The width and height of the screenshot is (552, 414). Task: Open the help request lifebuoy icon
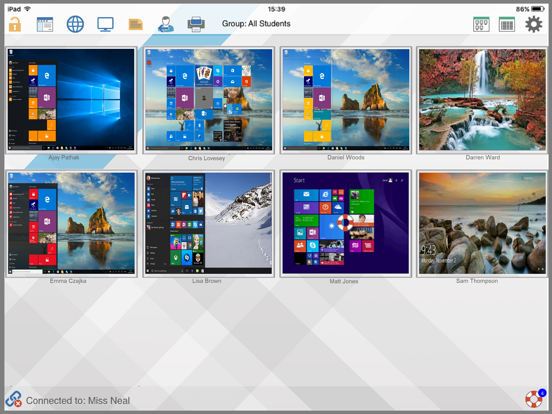pos(535,399)
